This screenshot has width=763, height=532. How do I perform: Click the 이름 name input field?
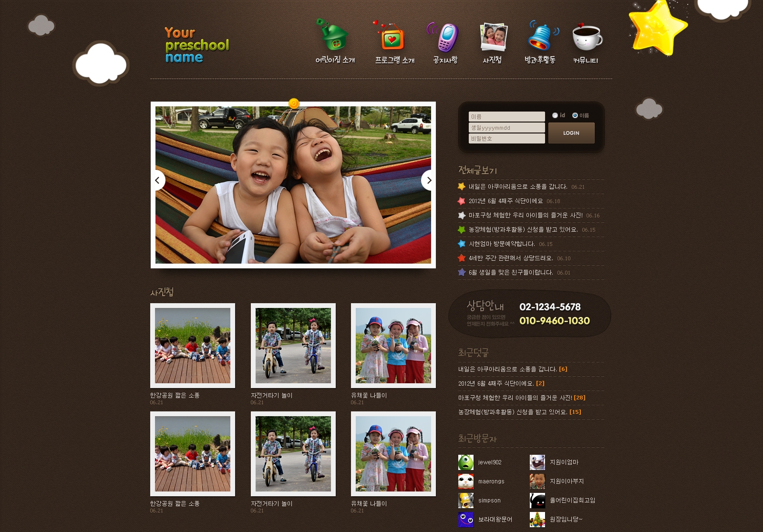coord(506,117)
